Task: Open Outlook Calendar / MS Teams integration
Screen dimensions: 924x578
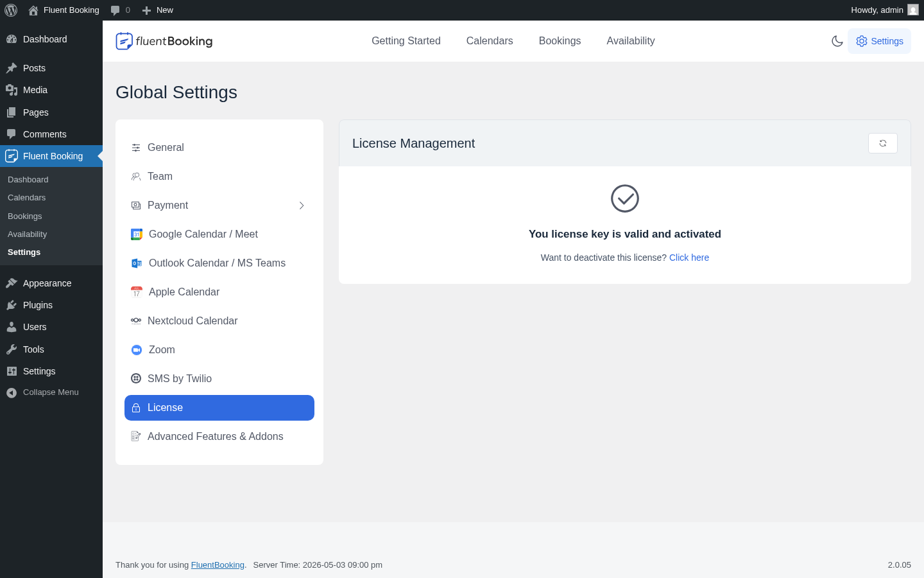Action: pyautogui.click(x=219, y=263)
